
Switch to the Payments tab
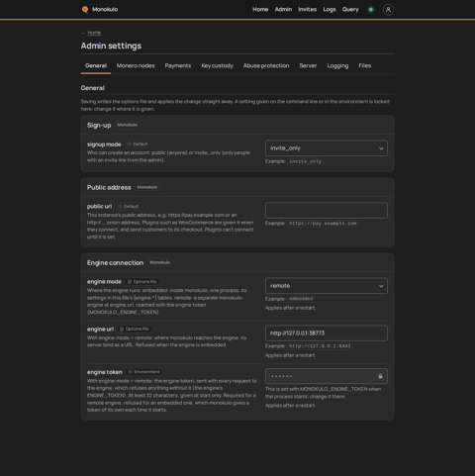pos(178,65)
